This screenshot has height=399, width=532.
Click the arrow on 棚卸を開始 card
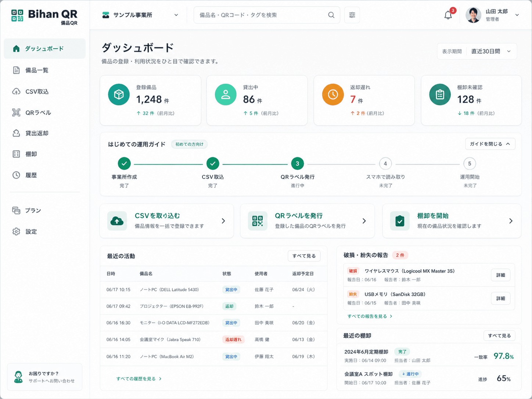coord(511,221)
